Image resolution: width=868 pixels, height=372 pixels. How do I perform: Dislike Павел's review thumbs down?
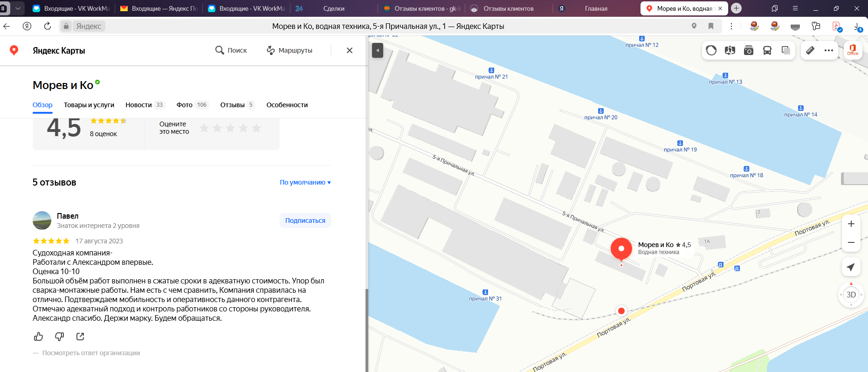(x=60, y=337)
